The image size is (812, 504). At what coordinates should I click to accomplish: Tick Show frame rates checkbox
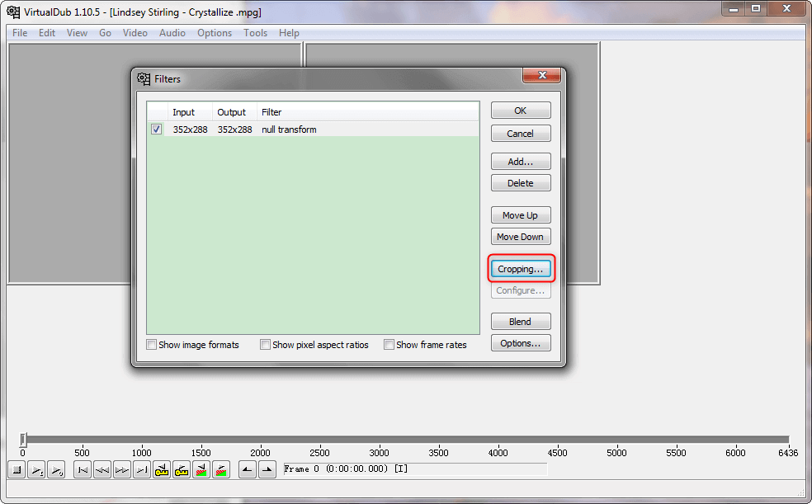[389, 345]
